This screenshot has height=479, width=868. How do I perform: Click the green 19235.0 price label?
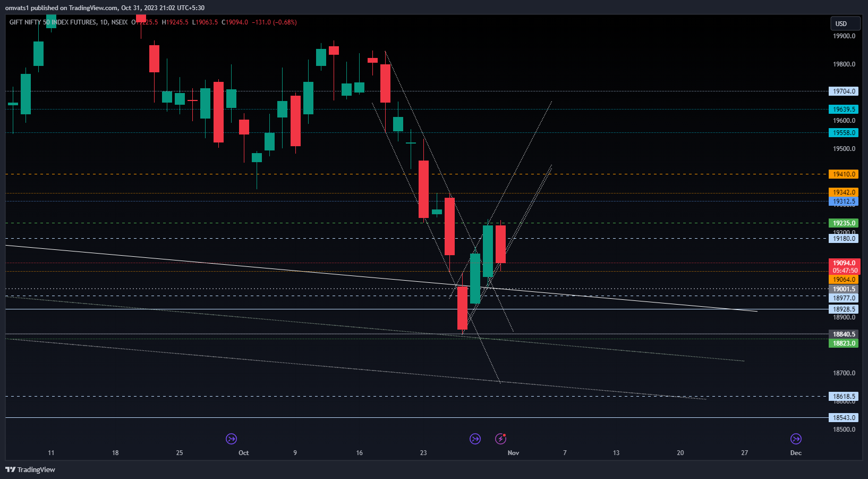pos(844,223)
